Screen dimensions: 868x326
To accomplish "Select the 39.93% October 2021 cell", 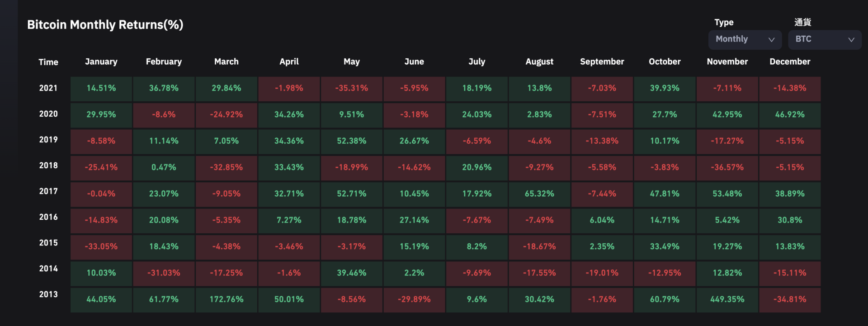I will point(665,88).
